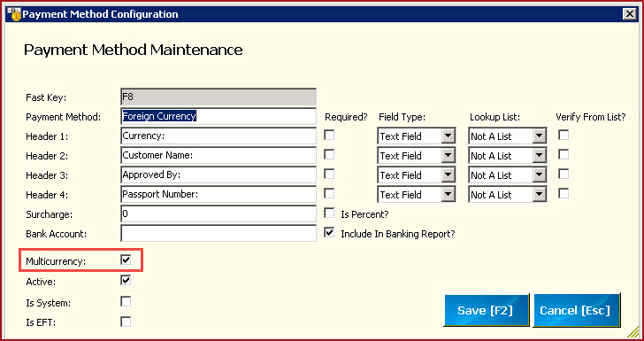Click into the Bank Account input field
The height and width of the screenshot is (341, 644).
pos(218,233)
